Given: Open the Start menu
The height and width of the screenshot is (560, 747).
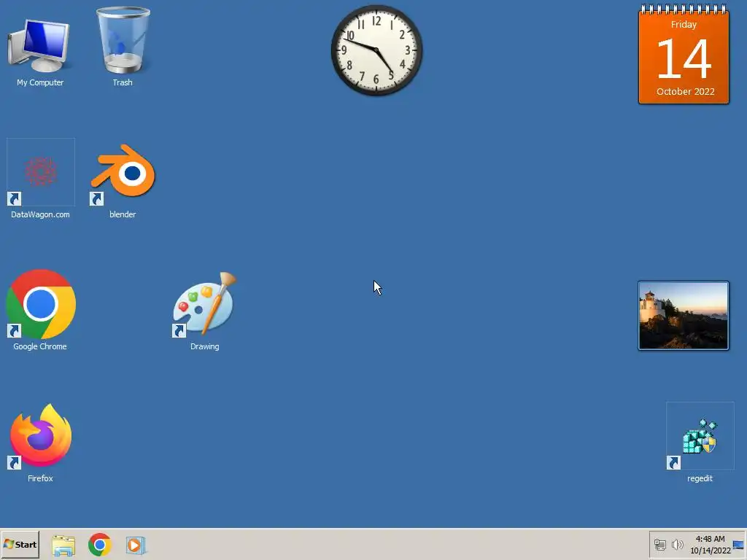Looking at the screenshot, I should click(x=20, y=544).
